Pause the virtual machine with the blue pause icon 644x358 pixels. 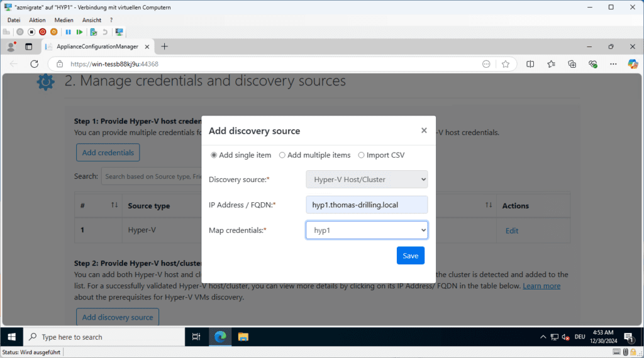pyautogui.click(x=68, y=32)
